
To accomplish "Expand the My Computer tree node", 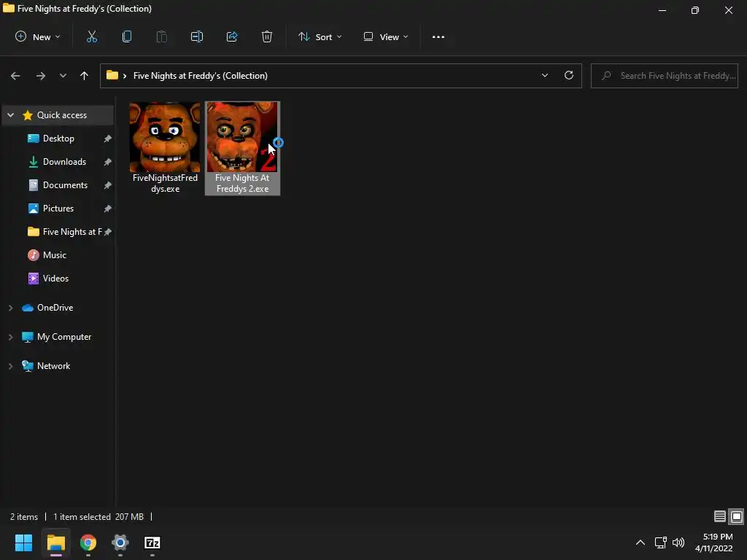I will (10, 337).
